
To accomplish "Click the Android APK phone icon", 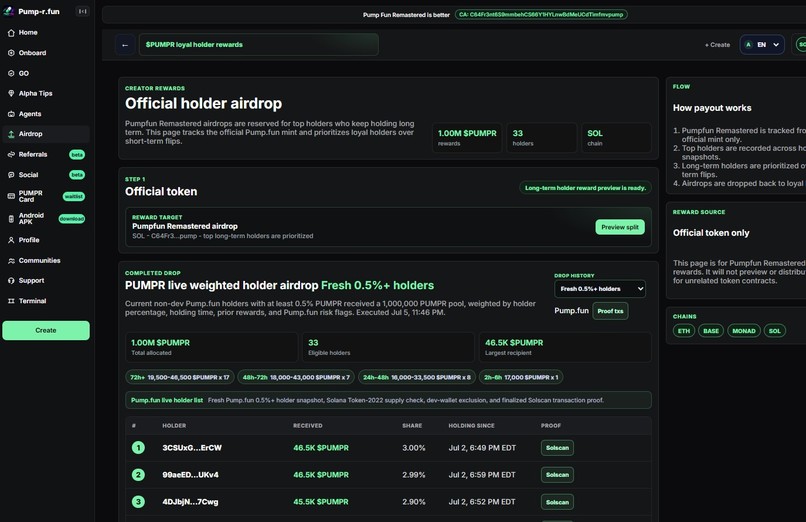I will coord(11,219).
